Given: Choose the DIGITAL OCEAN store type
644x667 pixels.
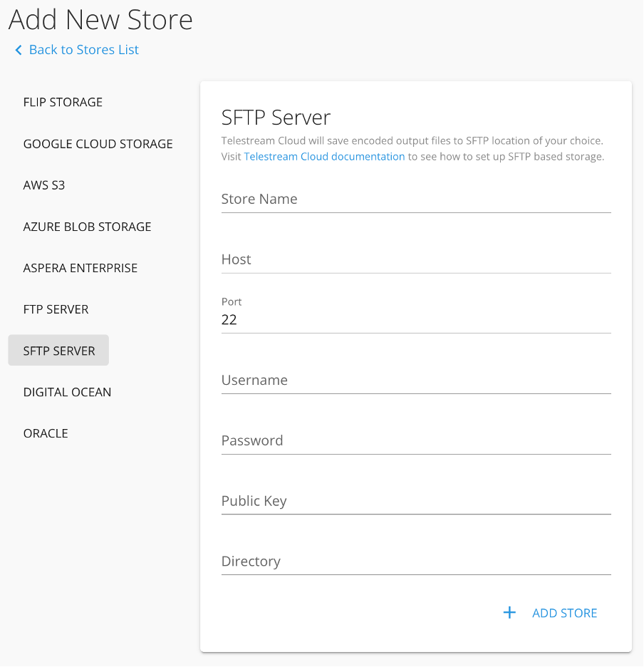Looking at the screenshot, I should pyautogui.click(x=67, y=392).
